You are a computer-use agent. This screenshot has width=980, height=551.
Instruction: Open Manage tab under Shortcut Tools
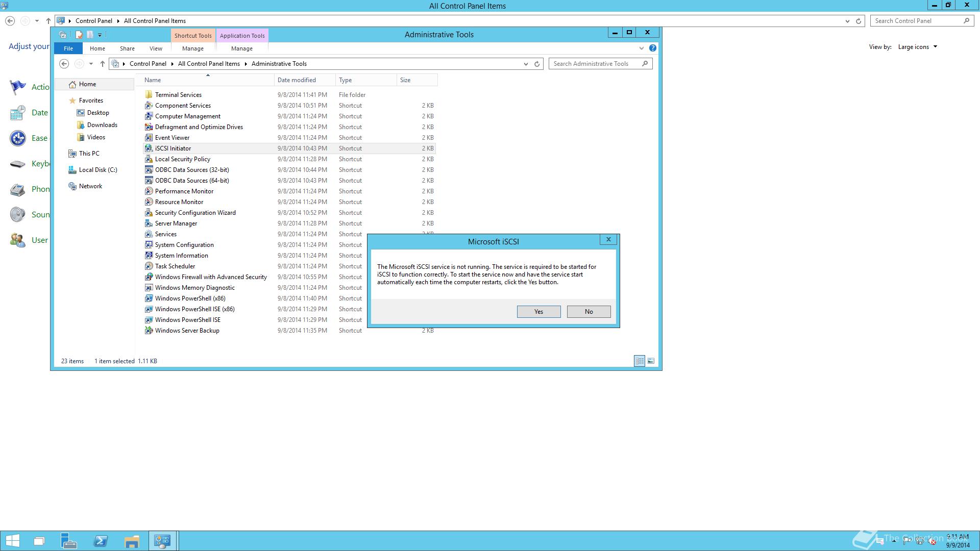193,48
